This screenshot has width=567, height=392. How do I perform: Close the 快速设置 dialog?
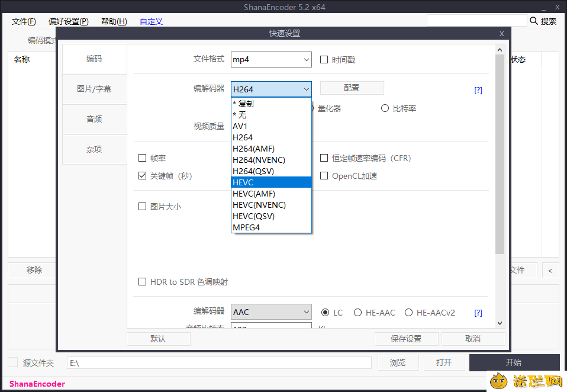tap(501, 34)
